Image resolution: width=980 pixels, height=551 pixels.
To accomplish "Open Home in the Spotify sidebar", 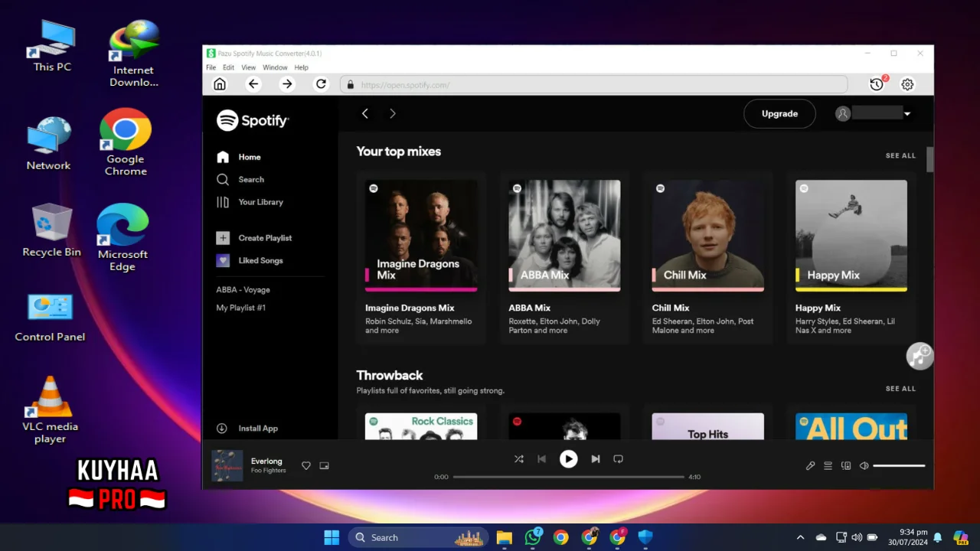I will 240,157.
